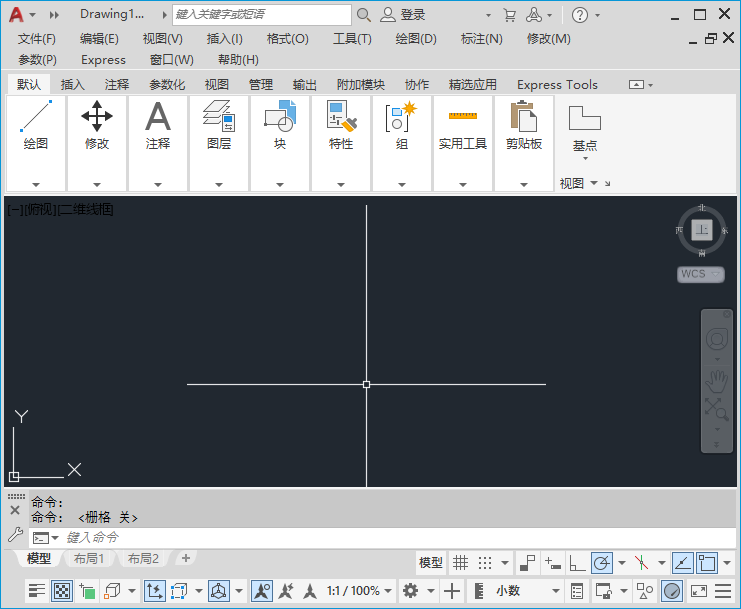Open the status bar customization menu icon
Image resolution: width=741 pixels, height=609 pixels.
[x=723, y=591]
